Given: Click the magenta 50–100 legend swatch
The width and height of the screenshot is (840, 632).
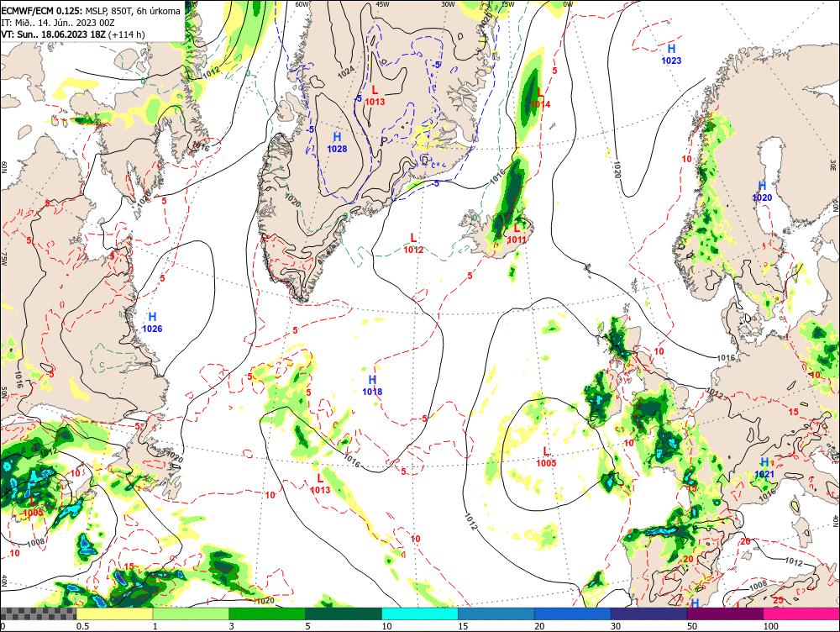Looking at the screenshot, I should click(x=726, y=614).
